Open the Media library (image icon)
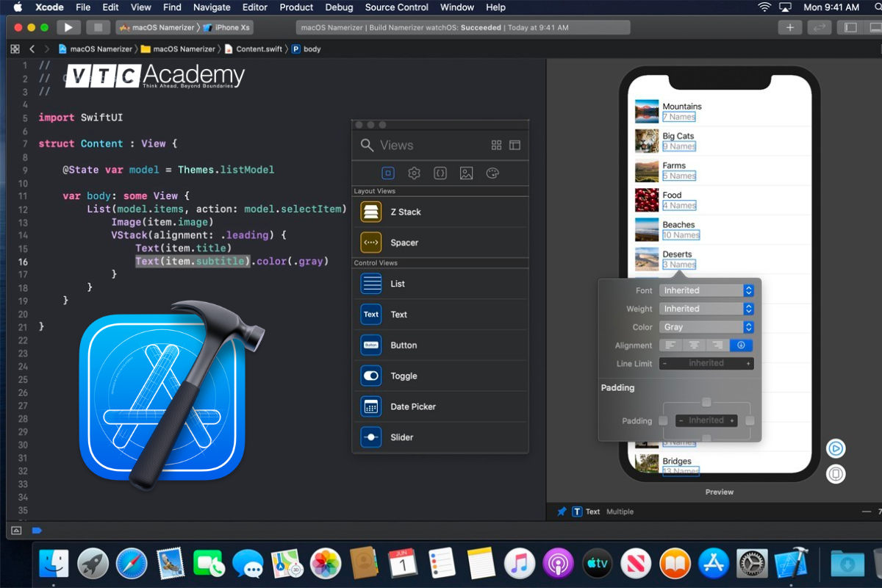 click(x=466, y=173)
